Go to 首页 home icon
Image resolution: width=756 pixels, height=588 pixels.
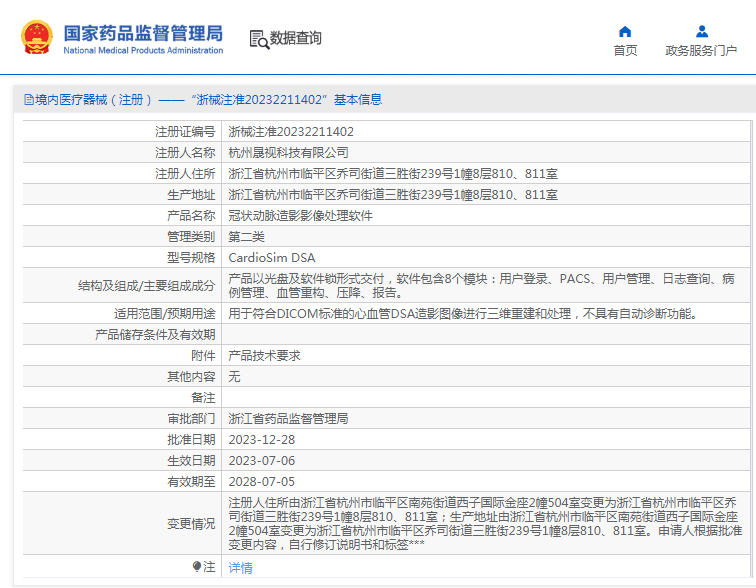tap(625, 32)
